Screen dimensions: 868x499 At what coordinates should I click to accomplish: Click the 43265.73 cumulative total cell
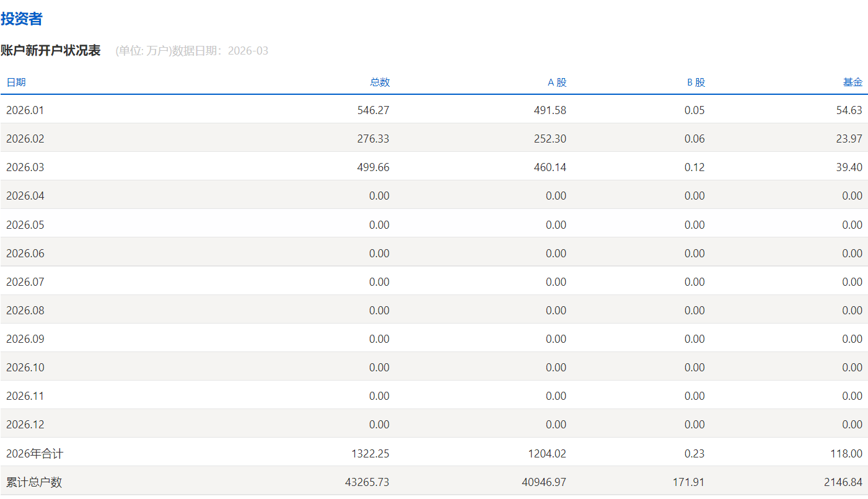pyautogui.click(x=367, y=482)
